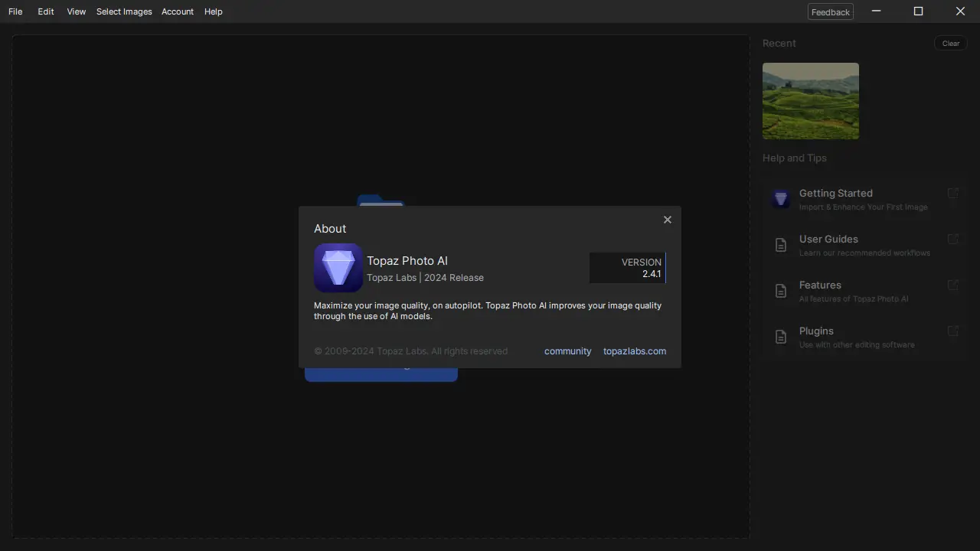Click the Getting Started gem icon
This screenshot has width=980, height=551.
[781, 199]
